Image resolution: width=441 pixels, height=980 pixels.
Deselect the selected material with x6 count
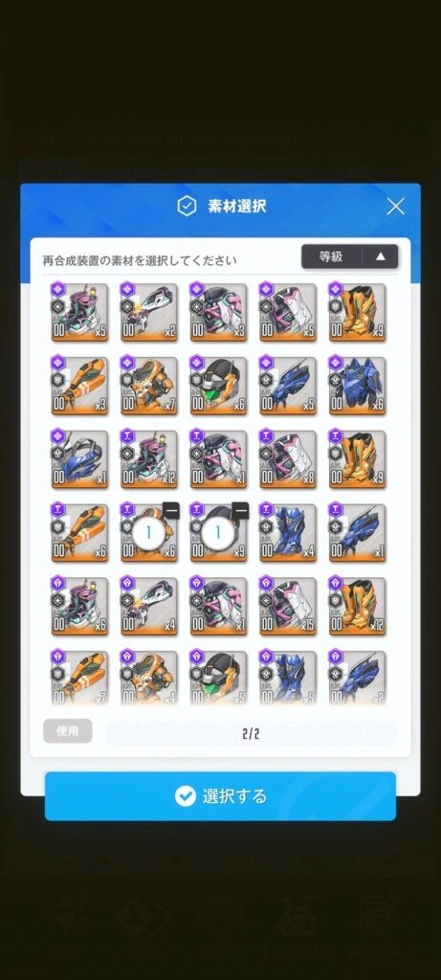click(172, 510)
